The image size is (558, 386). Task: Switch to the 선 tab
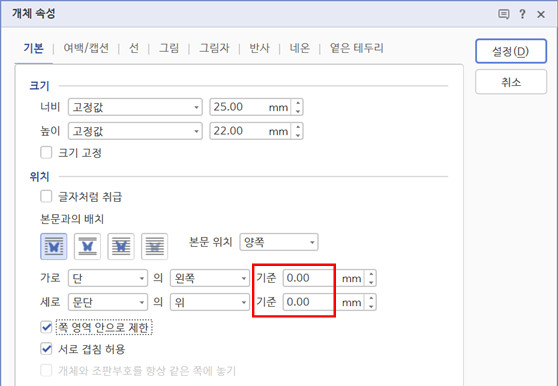(134, 48)
